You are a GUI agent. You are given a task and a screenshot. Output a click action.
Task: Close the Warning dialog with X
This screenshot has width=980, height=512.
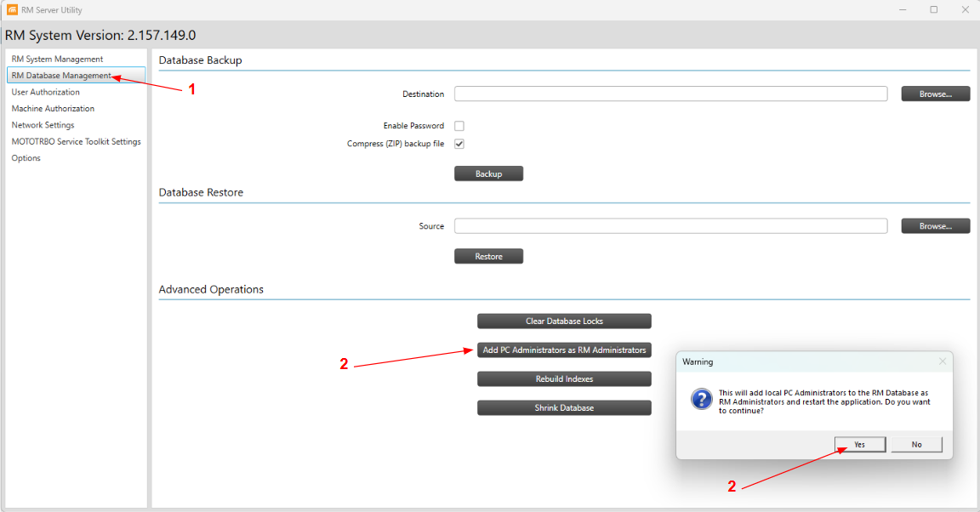pyautogui.click(x=943, y=361)
